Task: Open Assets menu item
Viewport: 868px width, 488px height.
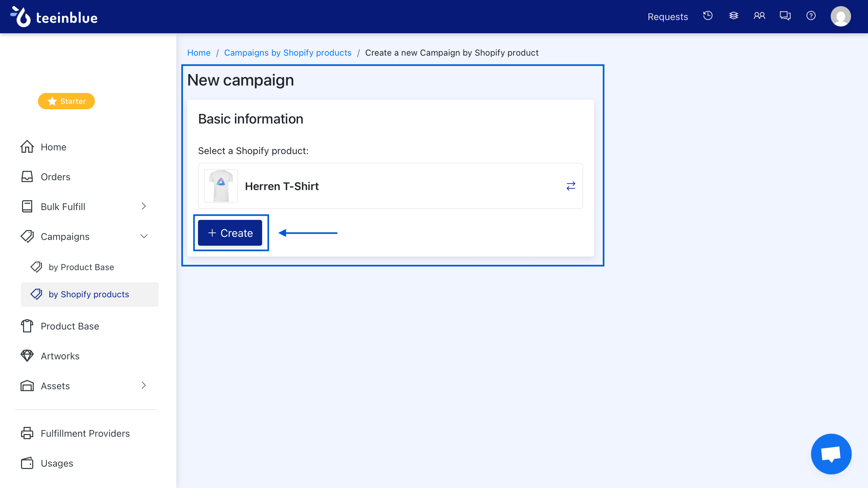Action: [x=55, y=386]
